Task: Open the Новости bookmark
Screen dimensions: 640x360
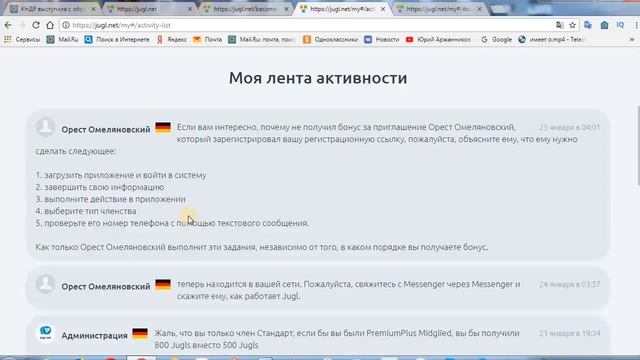Action: click(x=382, y=40)
